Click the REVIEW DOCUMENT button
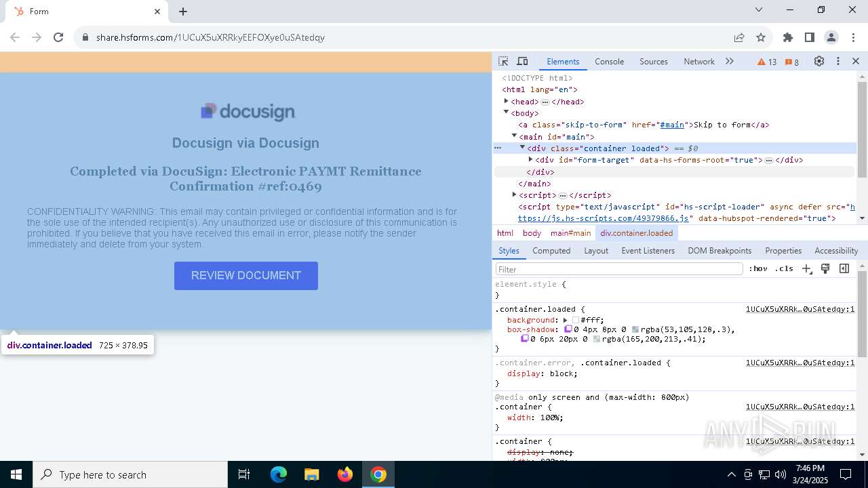 point(246,276)
